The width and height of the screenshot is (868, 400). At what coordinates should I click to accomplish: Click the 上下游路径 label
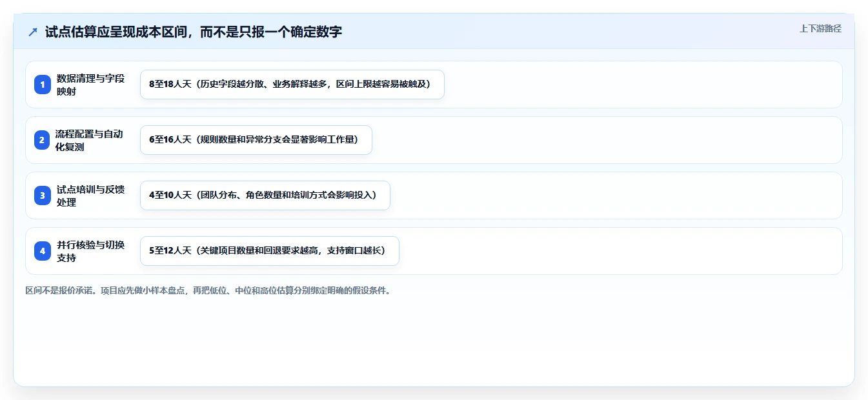[820, 28]
